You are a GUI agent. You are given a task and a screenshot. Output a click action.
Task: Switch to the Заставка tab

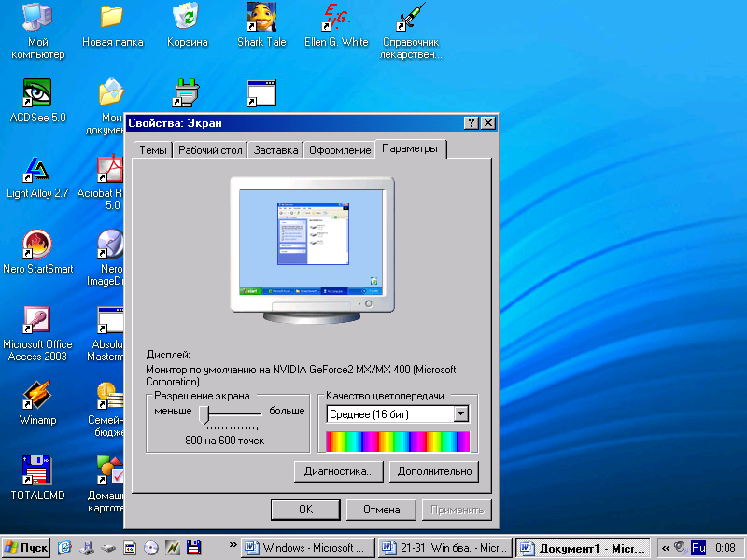[275, 150]
